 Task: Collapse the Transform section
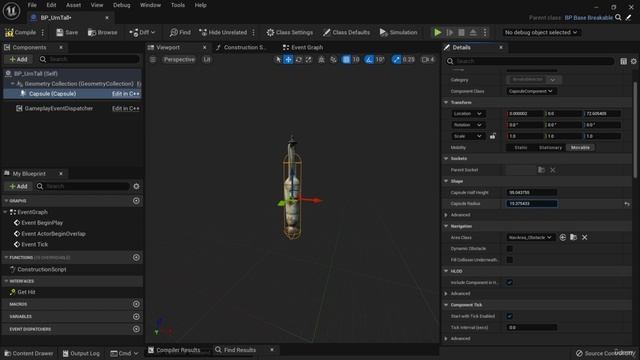click(446, 102)
